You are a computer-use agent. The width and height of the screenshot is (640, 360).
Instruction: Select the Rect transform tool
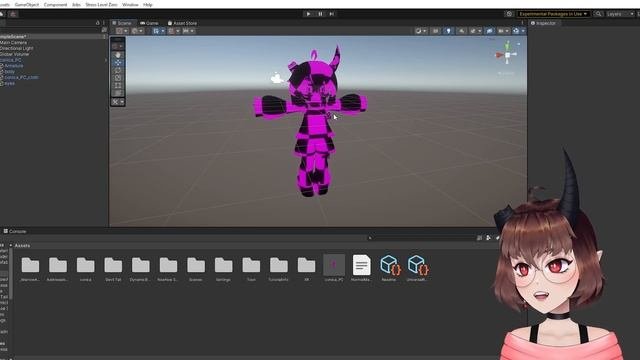pyautogui.click(x=118, y=85)
